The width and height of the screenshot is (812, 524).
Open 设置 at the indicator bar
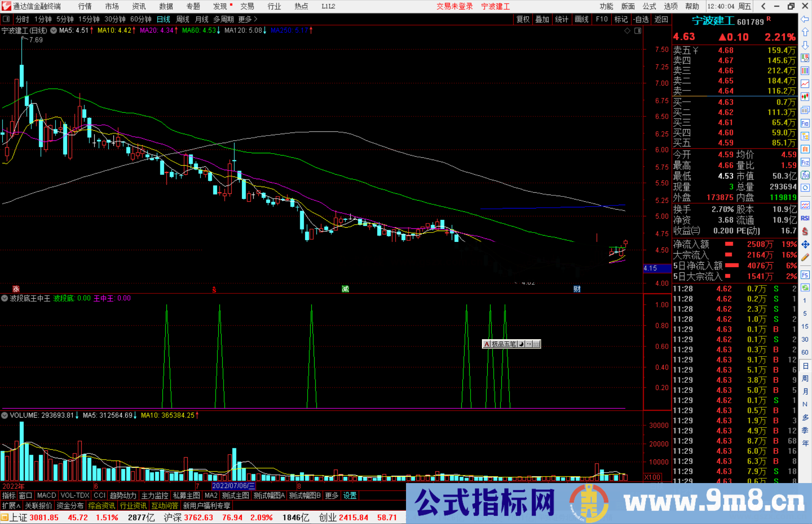coord(350,496)
